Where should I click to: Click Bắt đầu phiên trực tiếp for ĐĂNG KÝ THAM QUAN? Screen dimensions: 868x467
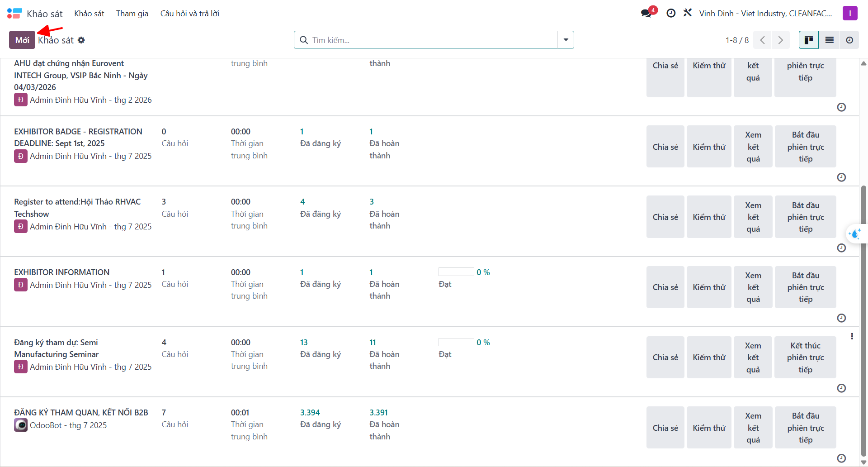point(805,428)
